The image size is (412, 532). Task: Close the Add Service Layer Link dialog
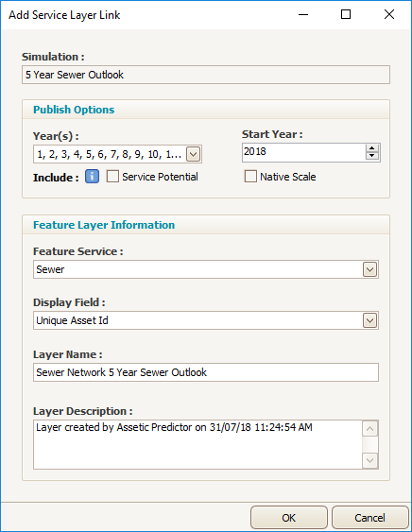point(389,14)
